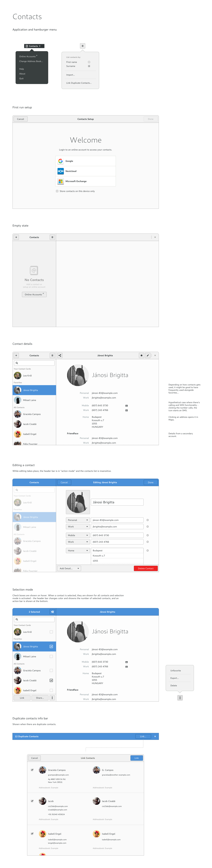Open hamburger menu in Empty state window
This screenshot has height=868, width=212.
(x=52, y=237)
